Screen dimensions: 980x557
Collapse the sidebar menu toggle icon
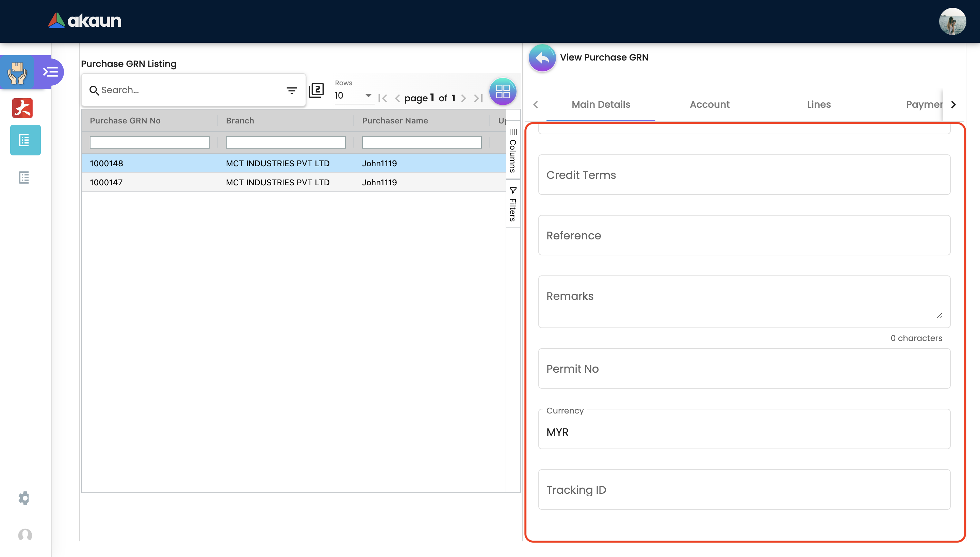tap(50, 72)
